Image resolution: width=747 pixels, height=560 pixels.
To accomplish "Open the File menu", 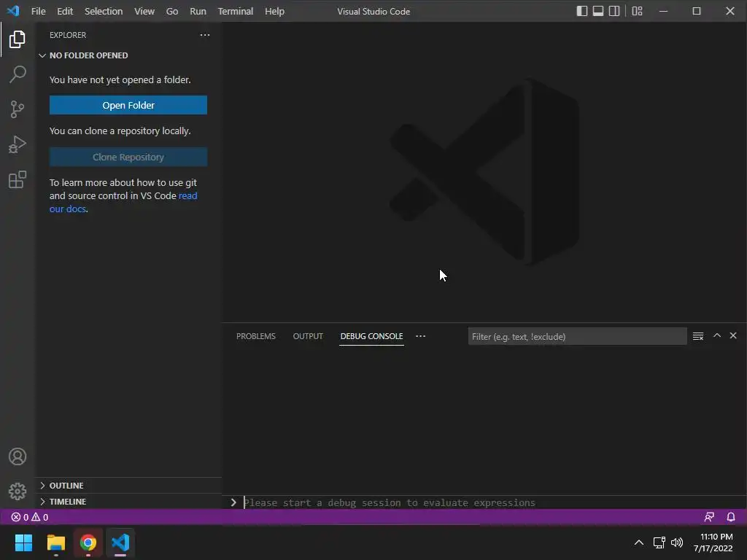I will click(38, 11).
